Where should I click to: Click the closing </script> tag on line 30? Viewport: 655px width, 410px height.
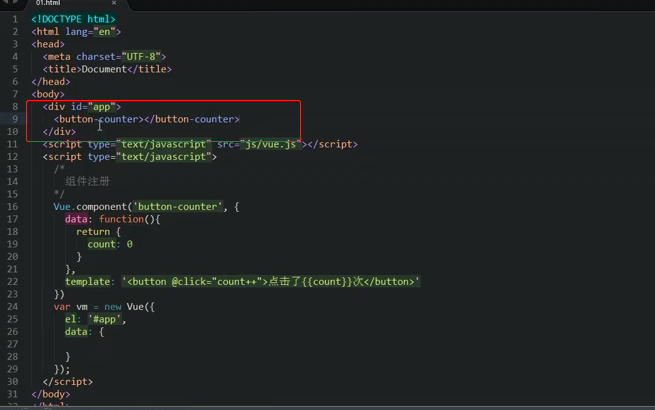(68, 382)
